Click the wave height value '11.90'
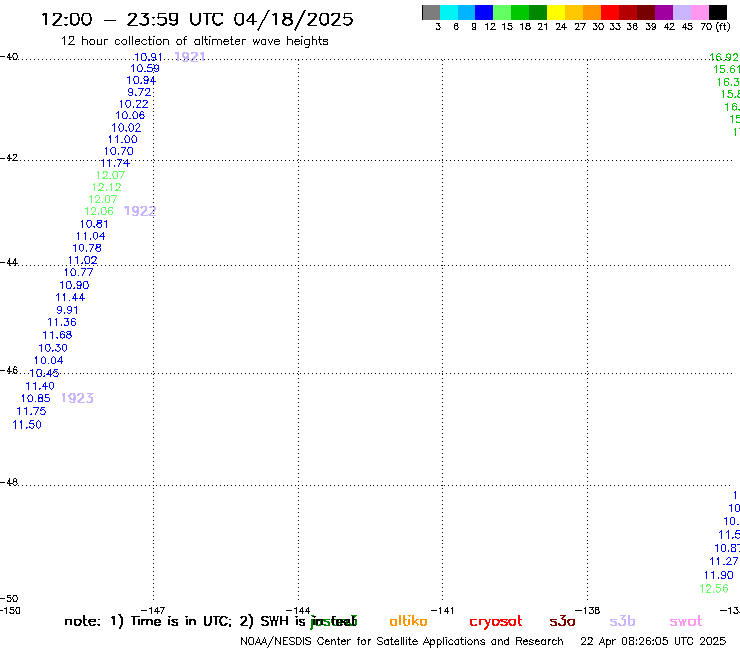Screen dimensions: 740x650 click(719, 575)
